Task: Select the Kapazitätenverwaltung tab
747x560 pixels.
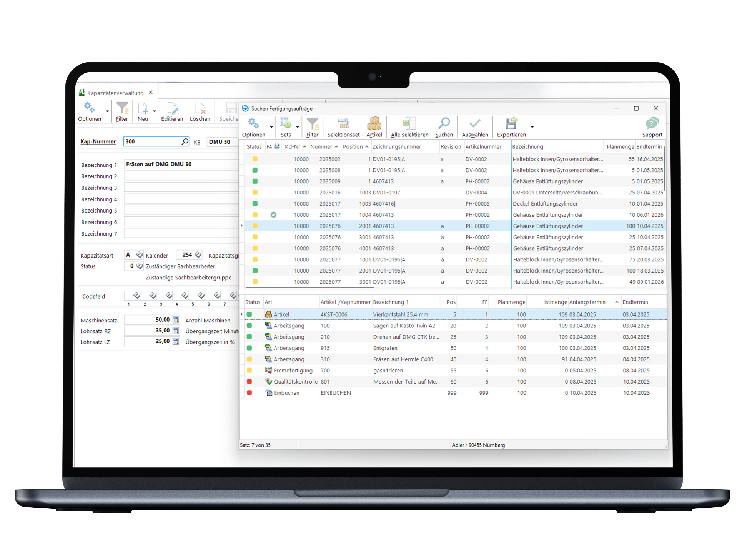Action: click(115, 93)
